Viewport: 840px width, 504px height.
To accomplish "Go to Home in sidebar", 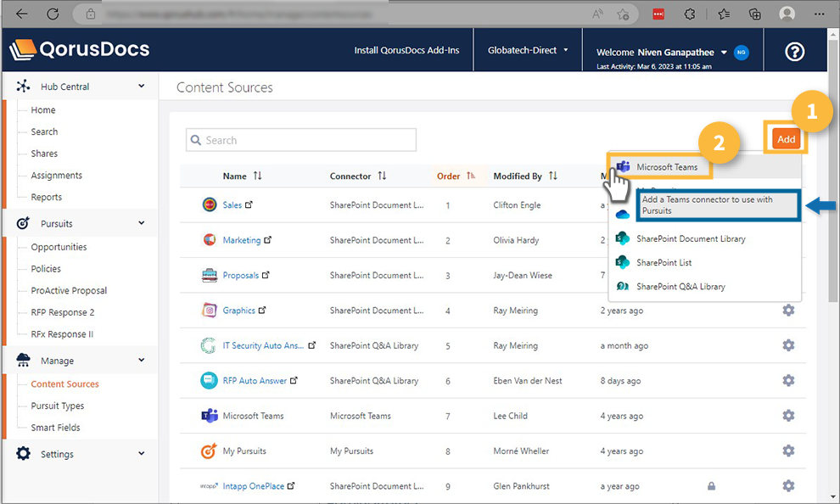I will [x=43, y=109].
